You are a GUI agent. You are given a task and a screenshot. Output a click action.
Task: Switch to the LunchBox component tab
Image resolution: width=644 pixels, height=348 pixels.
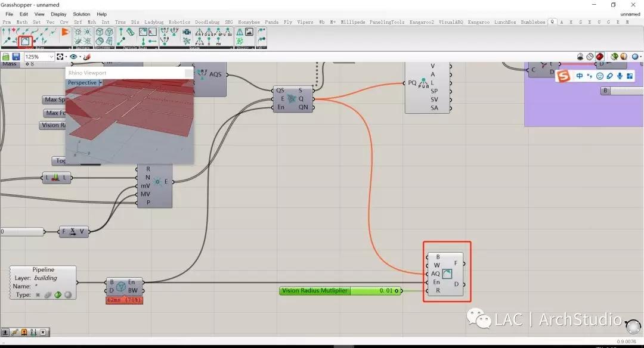505,22
